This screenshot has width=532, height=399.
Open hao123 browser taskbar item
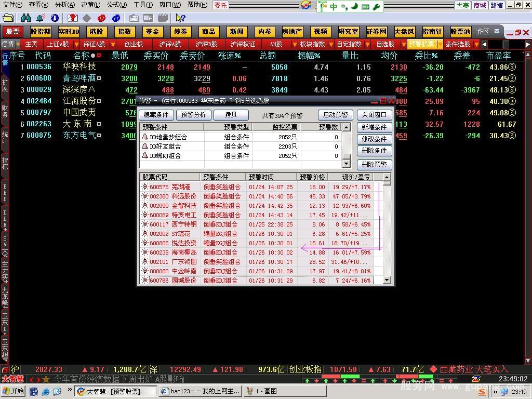point(201,391)
